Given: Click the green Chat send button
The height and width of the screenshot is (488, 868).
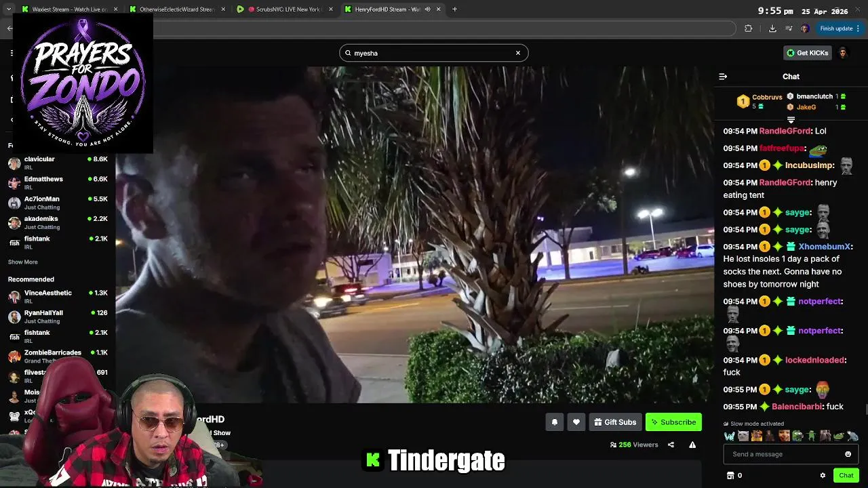Looking at the screenshot, I should tap(846, 475).
